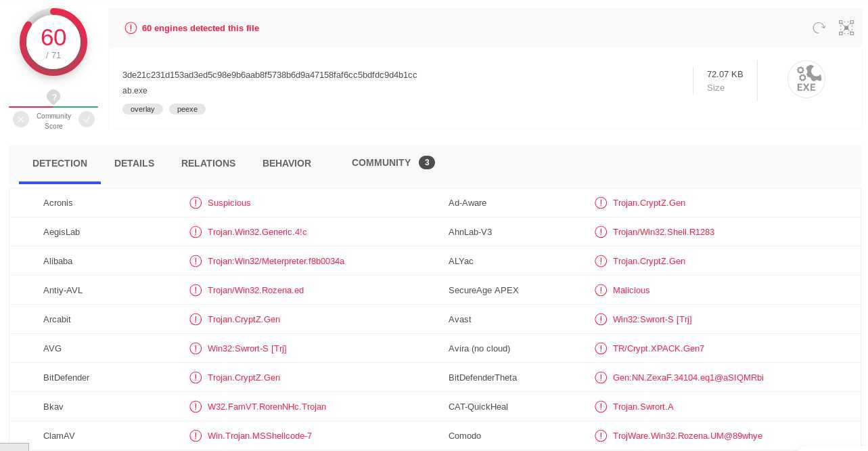Viewport: 868px width, 451px height.
Task: Click the EXE file type icon
Action: point(806,79)
